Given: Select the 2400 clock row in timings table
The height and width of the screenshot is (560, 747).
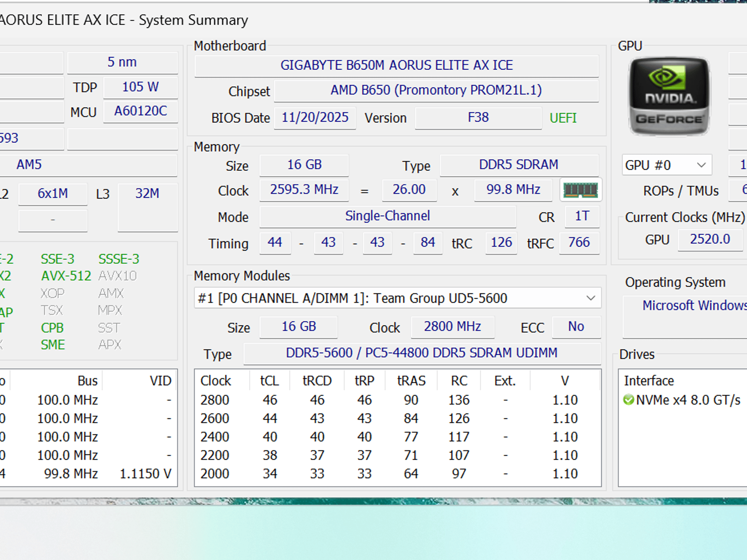Looking at the screenshot, I should coord(398,437).
